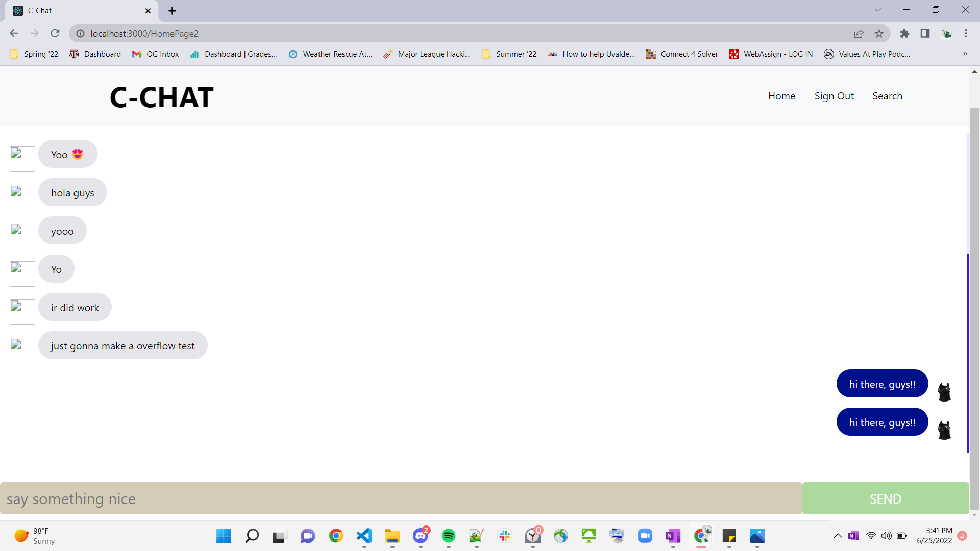Screen dimensions: 980x551
Task: Open Spotify from the taskbar
Action: pos(448,536)
